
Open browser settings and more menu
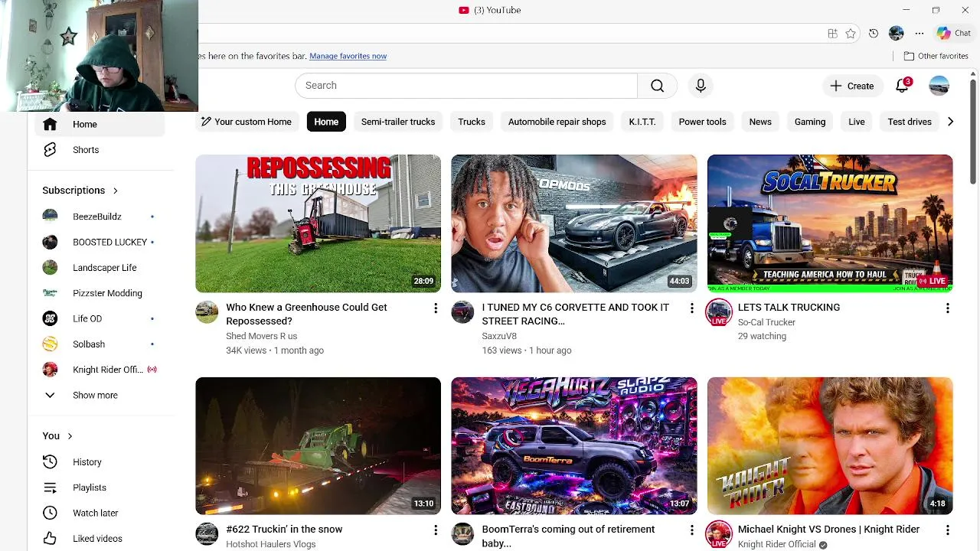point(920,34)
